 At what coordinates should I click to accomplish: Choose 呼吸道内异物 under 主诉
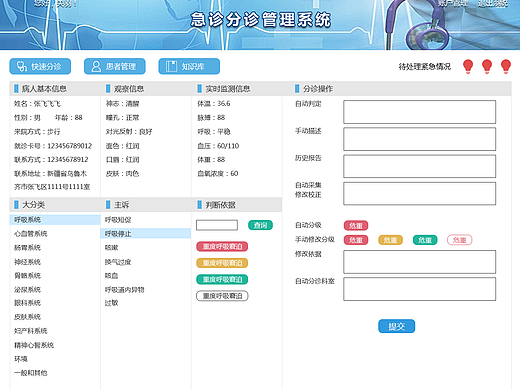point(125,290)
